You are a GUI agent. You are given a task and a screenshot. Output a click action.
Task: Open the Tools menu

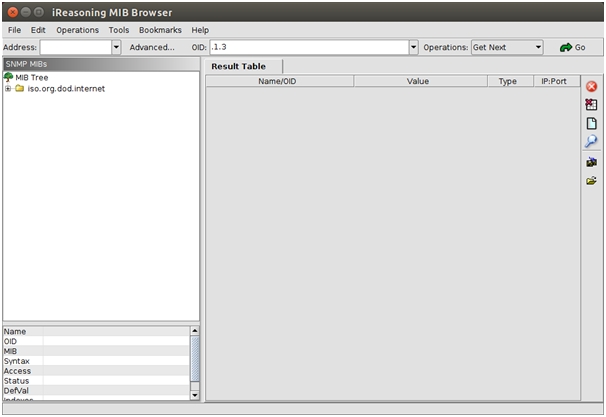(x=119, y=30)
